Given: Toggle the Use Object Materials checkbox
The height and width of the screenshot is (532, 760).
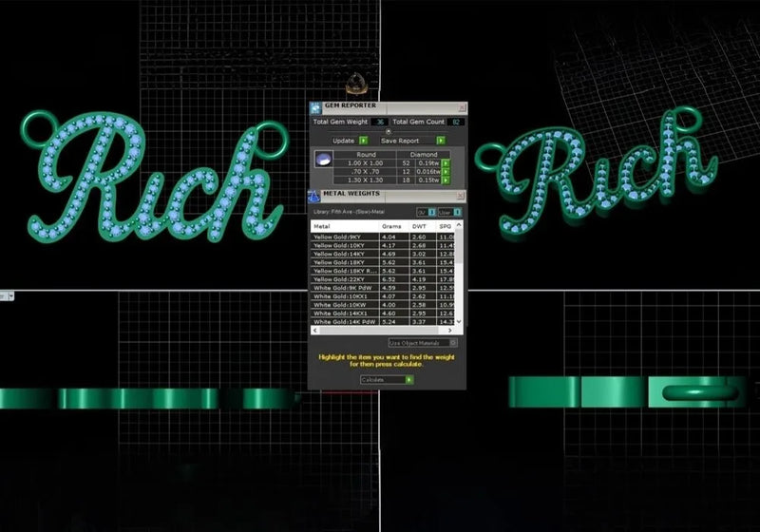Looking at the screenshot, I should click(x=453, y=342).
